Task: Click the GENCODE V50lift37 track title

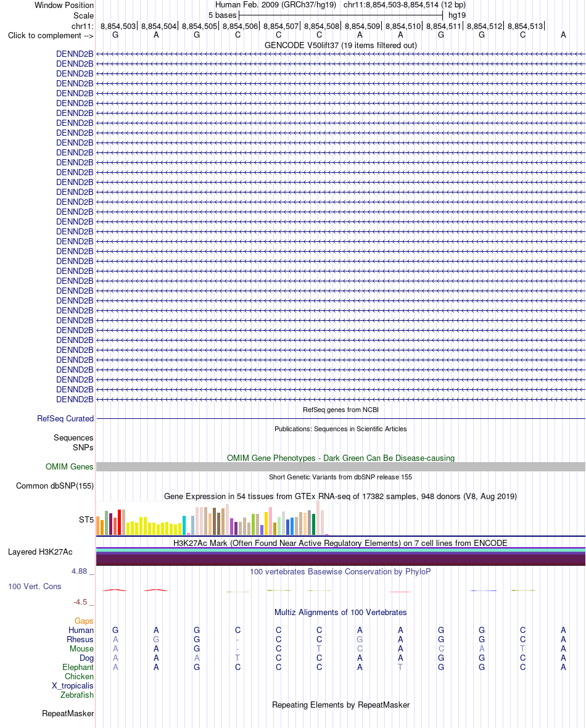Action: tap(341, 45)
